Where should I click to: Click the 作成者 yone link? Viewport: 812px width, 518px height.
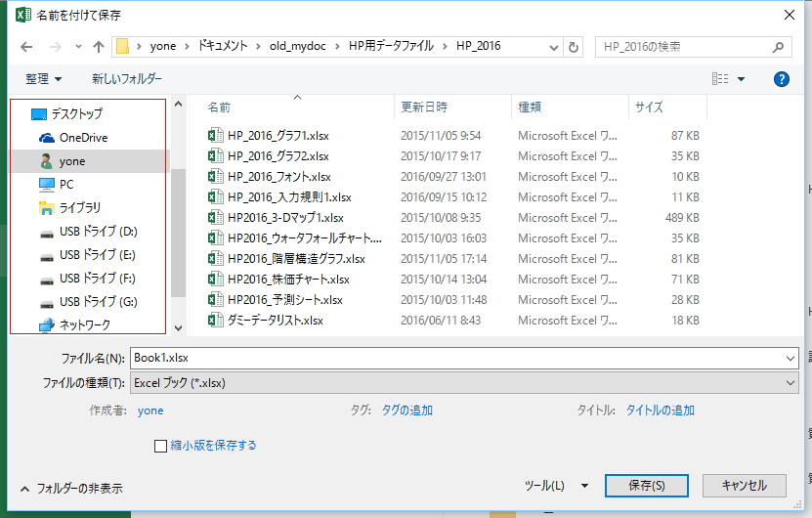click(x=150, y=410)
